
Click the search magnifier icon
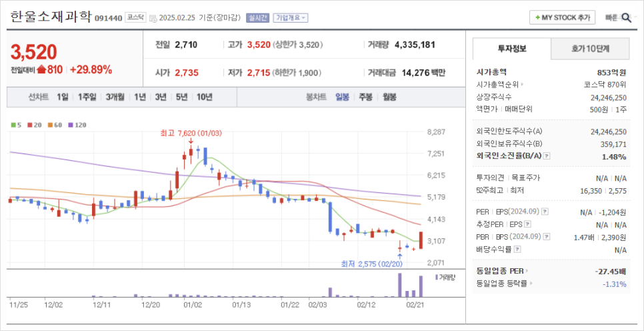coord(627,17)
